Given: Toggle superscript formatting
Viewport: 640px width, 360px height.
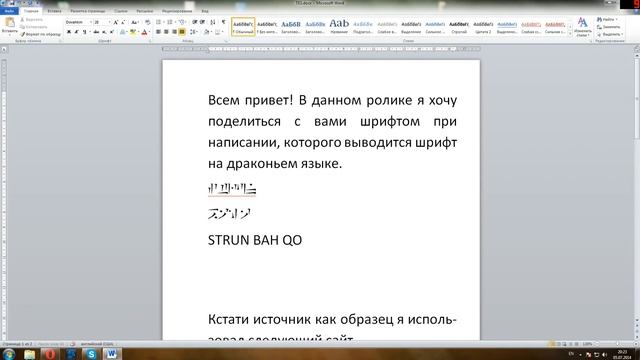Looking at the screenshot, I should tap(111, 32).
